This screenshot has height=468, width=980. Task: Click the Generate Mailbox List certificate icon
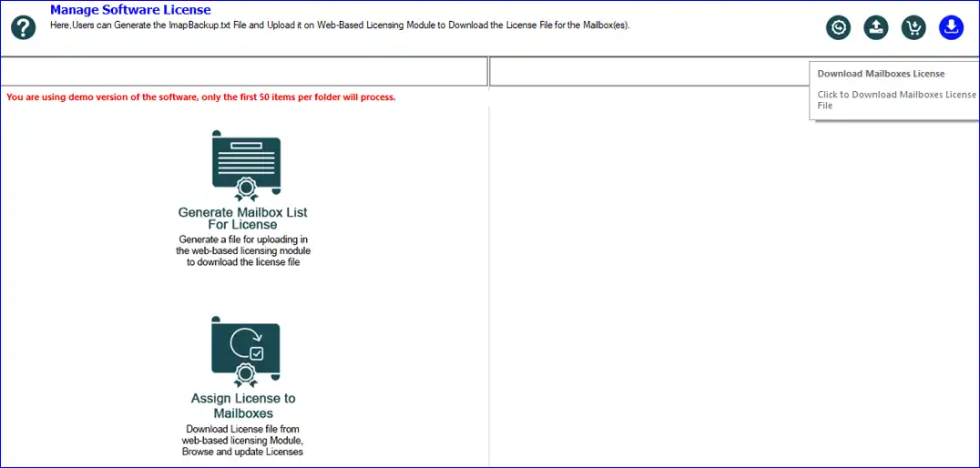246,166
